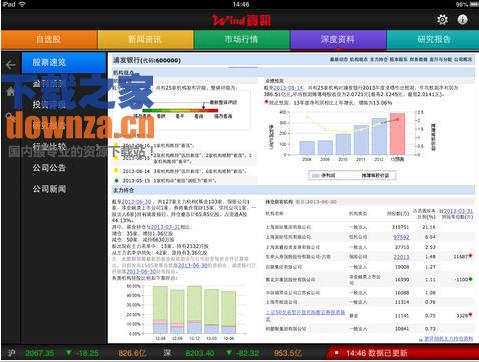The width and height of the screenshot is (479, 362).
Task: Click the 12-06 stacked bar in holdings chart
Action: pos(160,310)
